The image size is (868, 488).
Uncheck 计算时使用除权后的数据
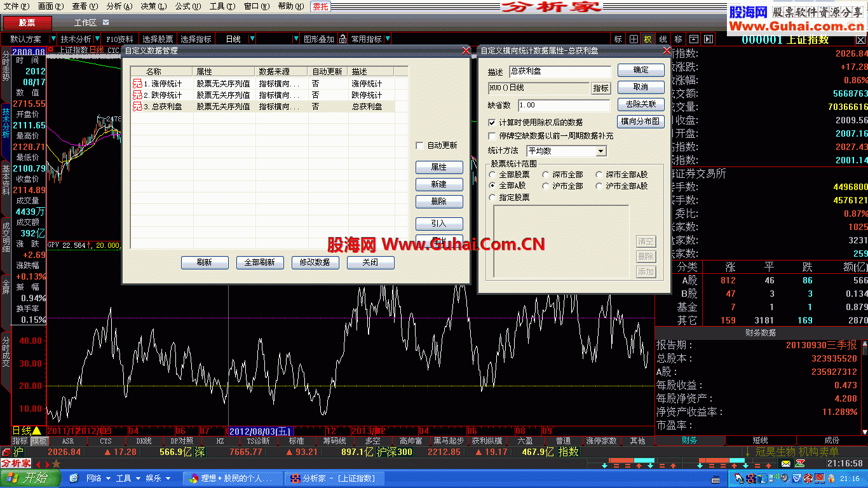coord(492,122)
